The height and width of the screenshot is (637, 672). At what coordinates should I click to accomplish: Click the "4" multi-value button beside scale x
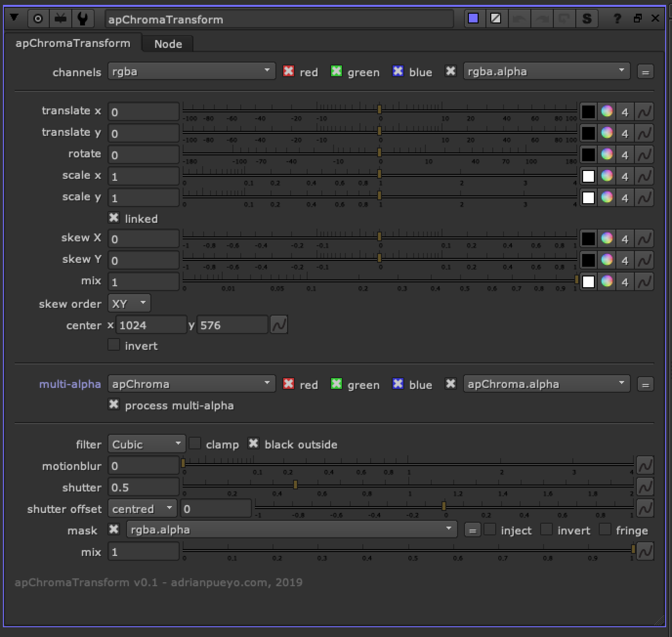click(625, 176)
